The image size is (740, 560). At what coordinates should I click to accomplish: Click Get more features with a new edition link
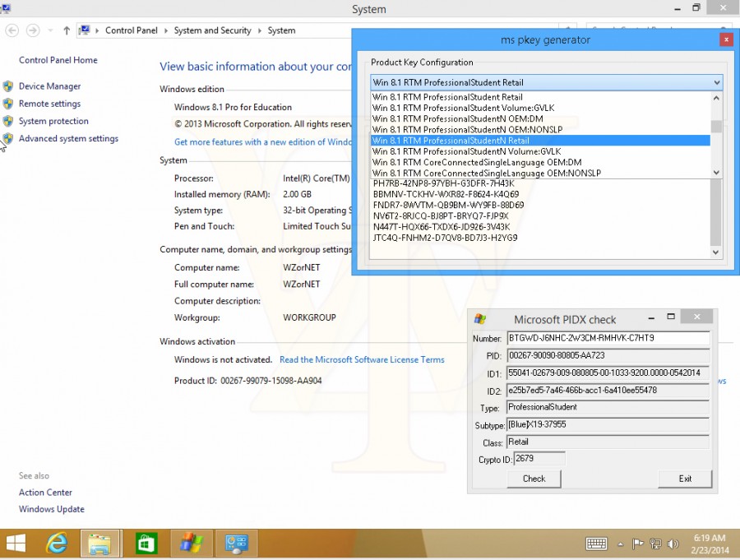[263, 142]
